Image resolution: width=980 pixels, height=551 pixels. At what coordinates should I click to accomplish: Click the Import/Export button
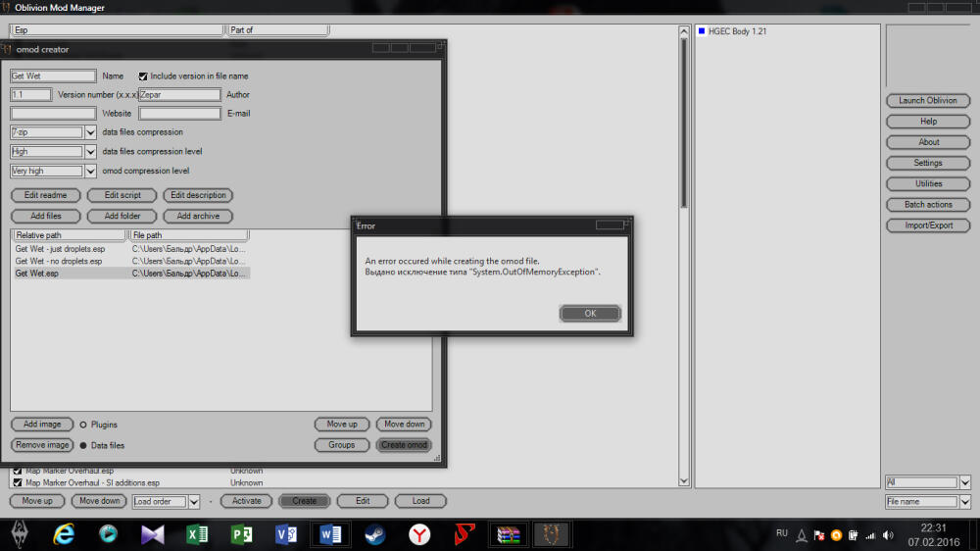pyautogui.click(x=928, y=225)
